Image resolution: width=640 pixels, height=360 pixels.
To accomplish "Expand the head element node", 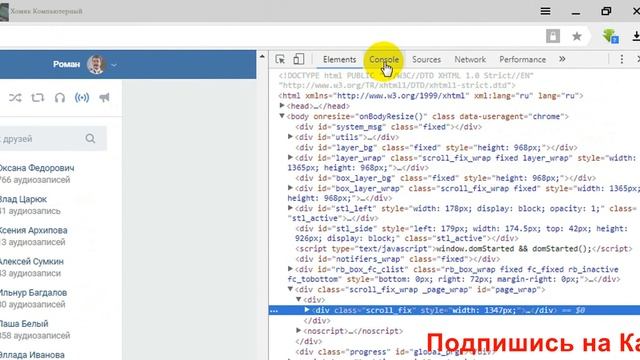I will [x=282, y=106].
